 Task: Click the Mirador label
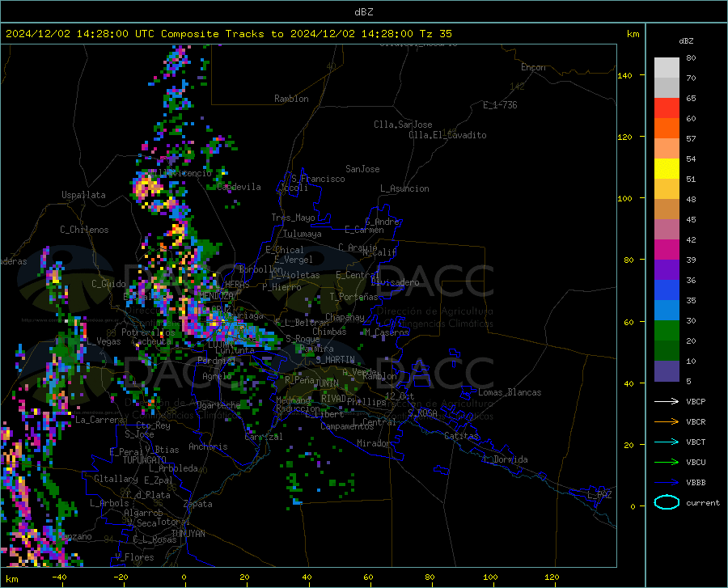[374, 443]
